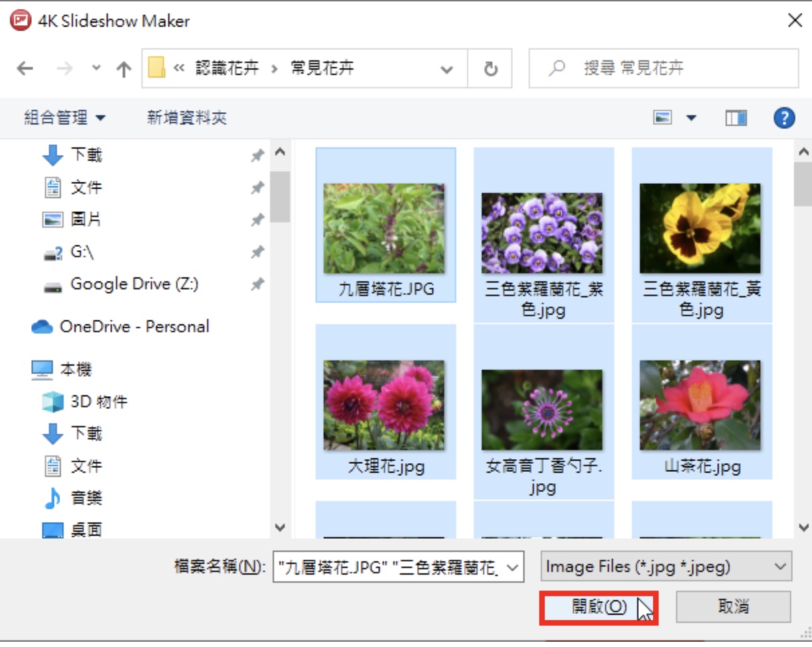Select pinned 文件 in quick access
The image size is (812, 647).
coord(86,187)
